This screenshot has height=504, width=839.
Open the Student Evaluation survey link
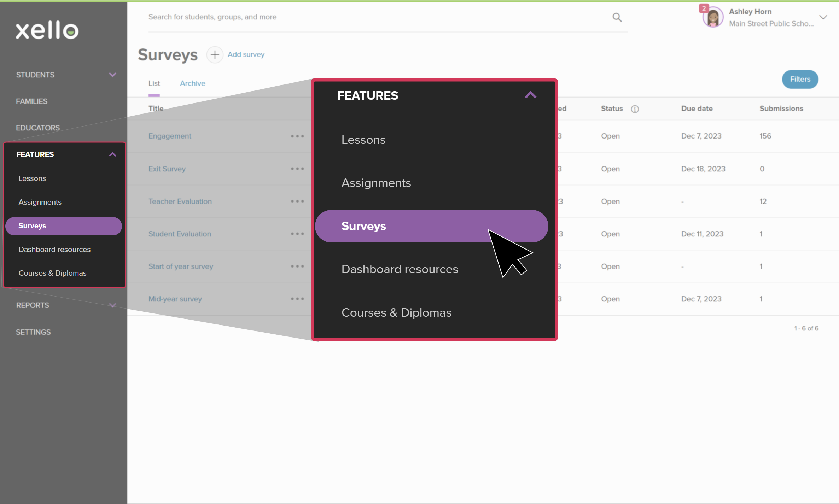180,234
